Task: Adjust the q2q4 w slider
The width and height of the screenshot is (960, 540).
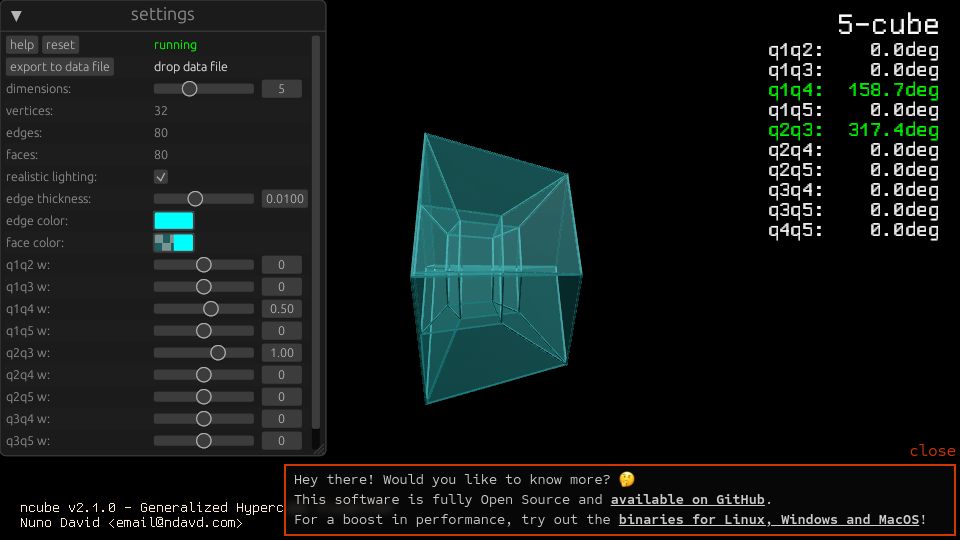Action: point(204,375)
